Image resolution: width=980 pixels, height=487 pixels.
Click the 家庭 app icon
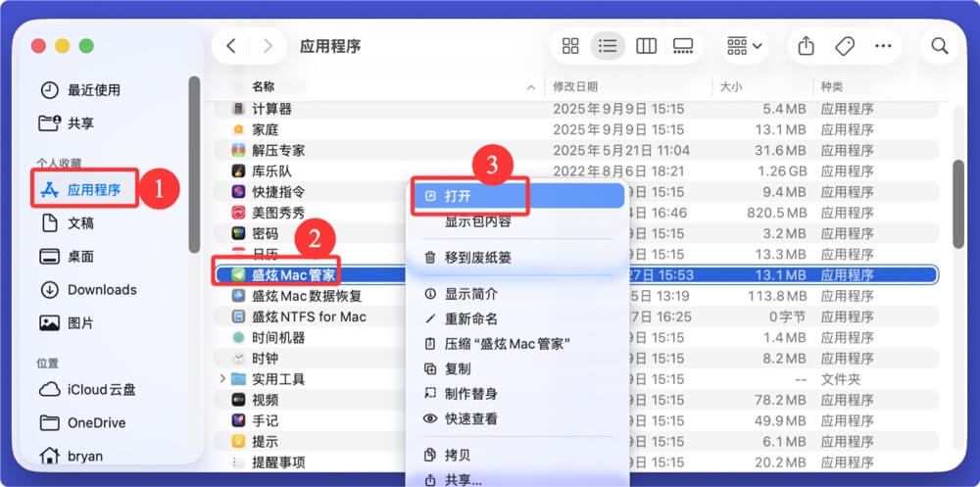(x=238, y=129)
